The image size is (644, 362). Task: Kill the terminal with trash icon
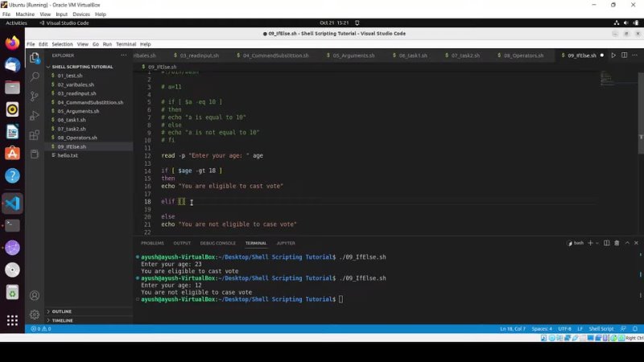click(617, 243)
